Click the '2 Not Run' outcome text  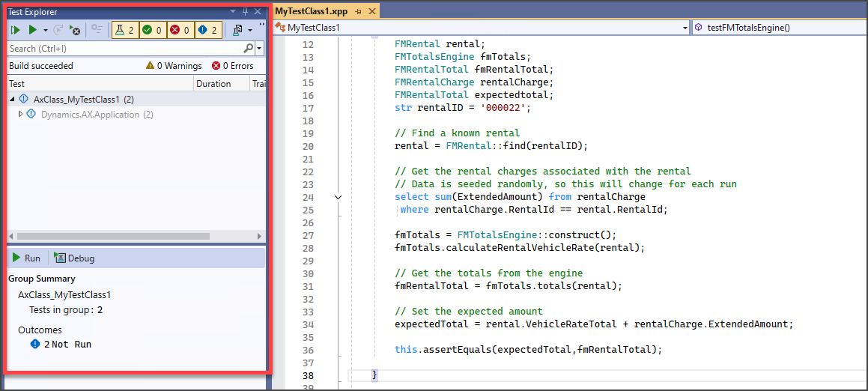67,345
